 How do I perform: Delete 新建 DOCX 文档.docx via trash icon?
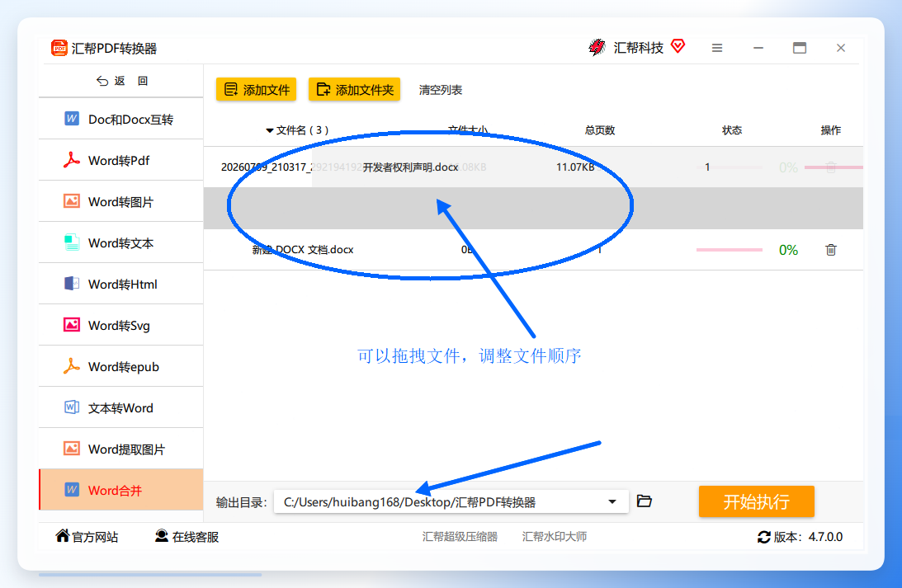point(831,249)
